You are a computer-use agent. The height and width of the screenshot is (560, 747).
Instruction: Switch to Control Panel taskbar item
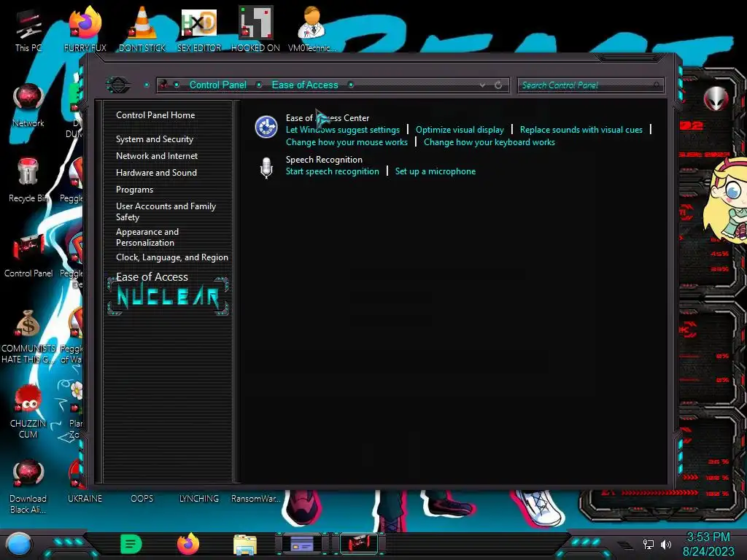[x=359, y=543]
